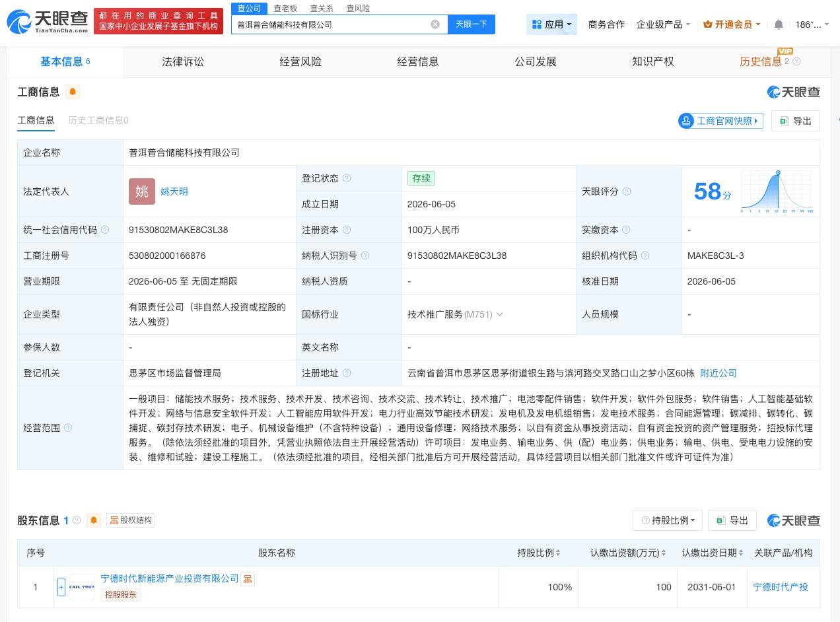The image size is (840, 622).
Task: Click help icon next to 组织机构代码
Action: point(645,256)
